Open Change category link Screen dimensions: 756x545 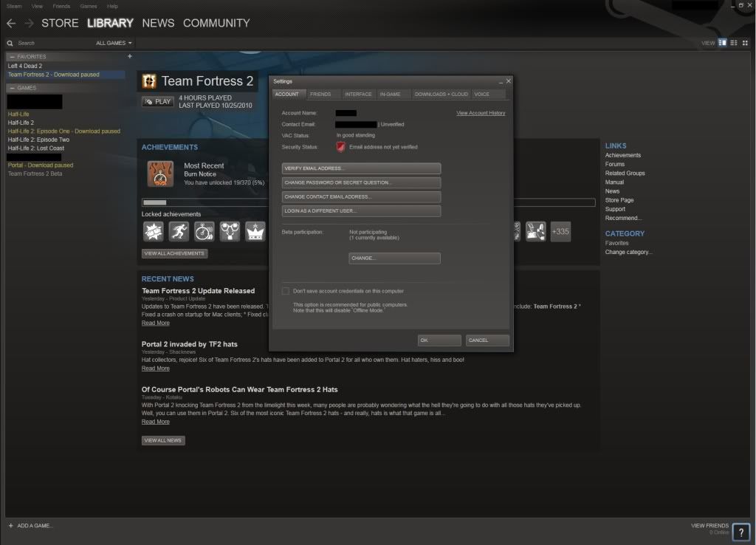click(x=628, y=253)
